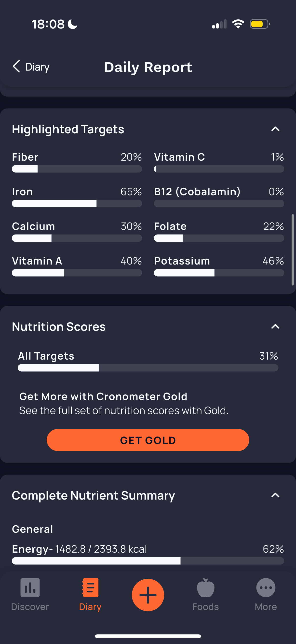Tap the Iron 65% target bar

coord(77,204)
